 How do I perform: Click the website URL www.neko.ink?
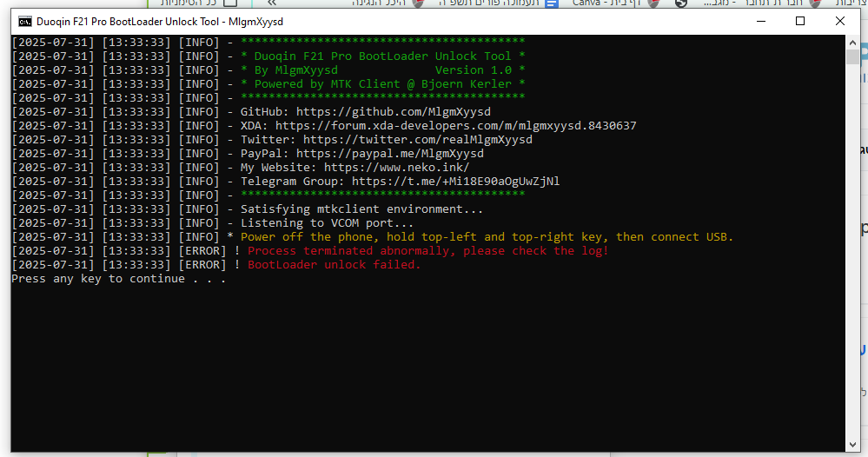396,167
